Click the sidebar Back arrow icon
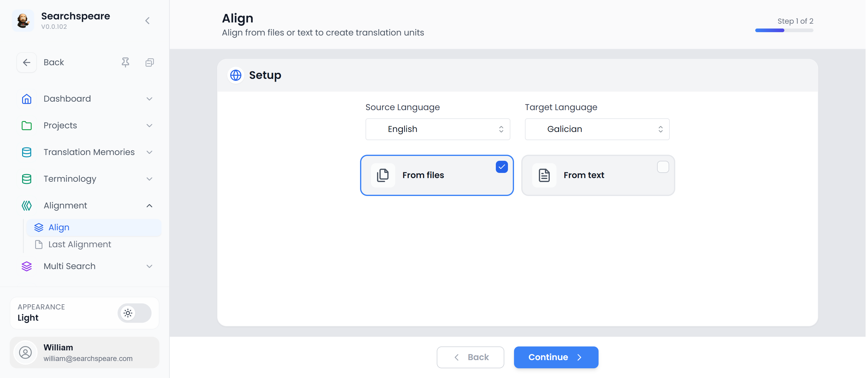This screenshot has height=378, width=868. (27, 62)
